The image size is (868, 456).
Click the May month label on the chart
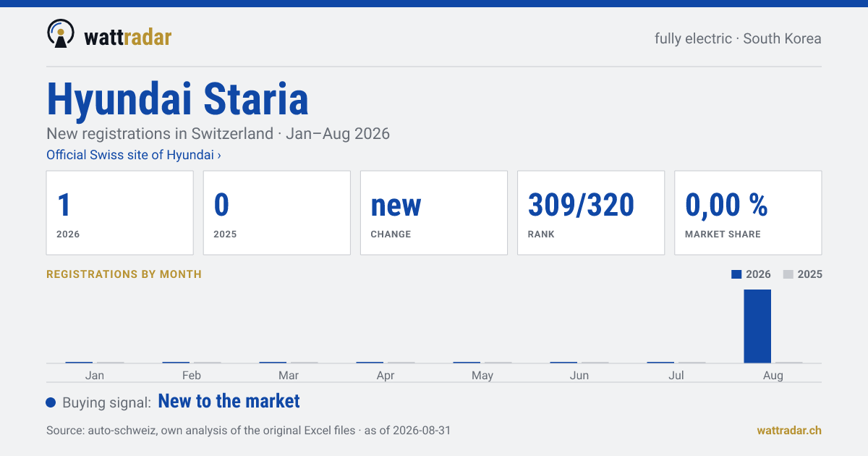click(482, 375)
